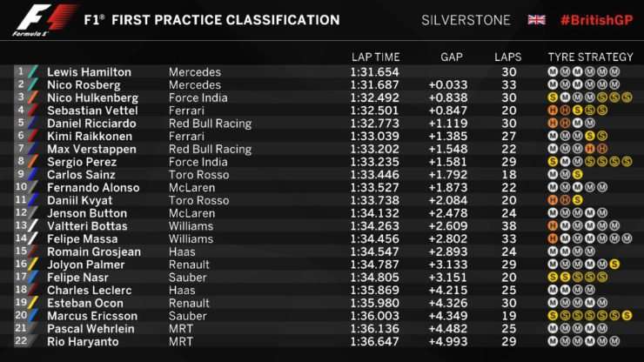
Task: Click Palmer's yellow soft tyre icon
Action: (x=614, y=265)
